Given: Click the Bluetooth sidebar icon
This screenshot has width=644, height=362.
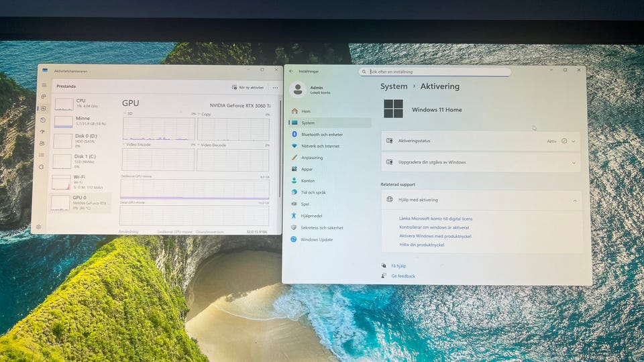Looking at the screenshot, I should (294, 134).
